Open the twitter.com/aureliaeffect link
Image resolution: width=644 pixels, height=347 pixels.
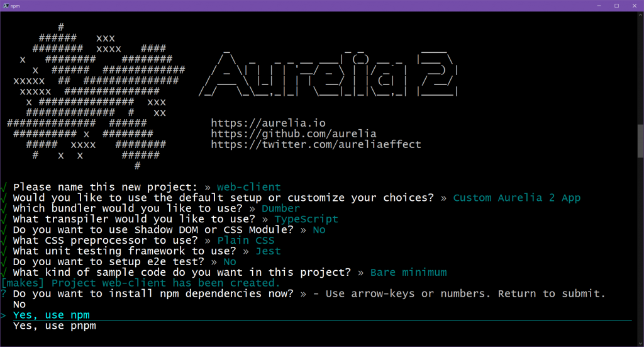click(316, 144)
